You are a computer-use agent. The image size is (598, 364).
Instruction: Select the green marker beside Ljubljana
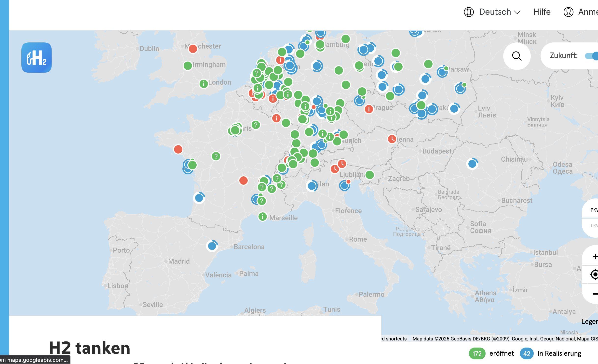coord(370,175)
